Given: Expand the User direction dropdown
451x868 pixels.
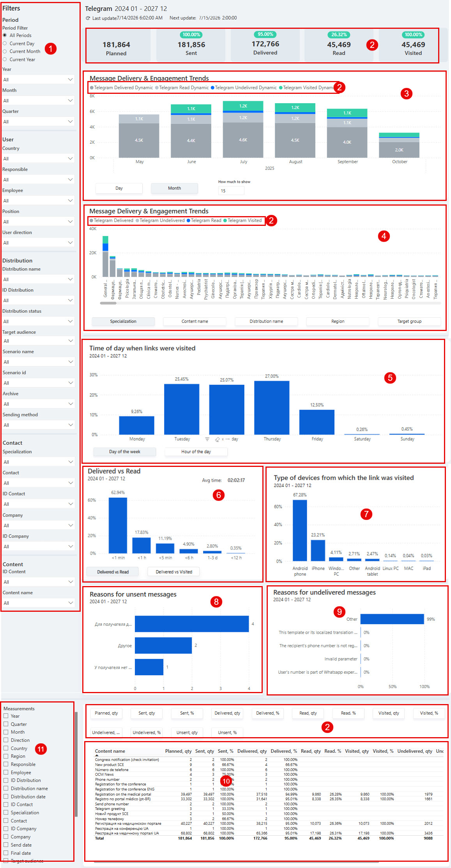Looking at the screenshot, I should (x=38, y=243).
